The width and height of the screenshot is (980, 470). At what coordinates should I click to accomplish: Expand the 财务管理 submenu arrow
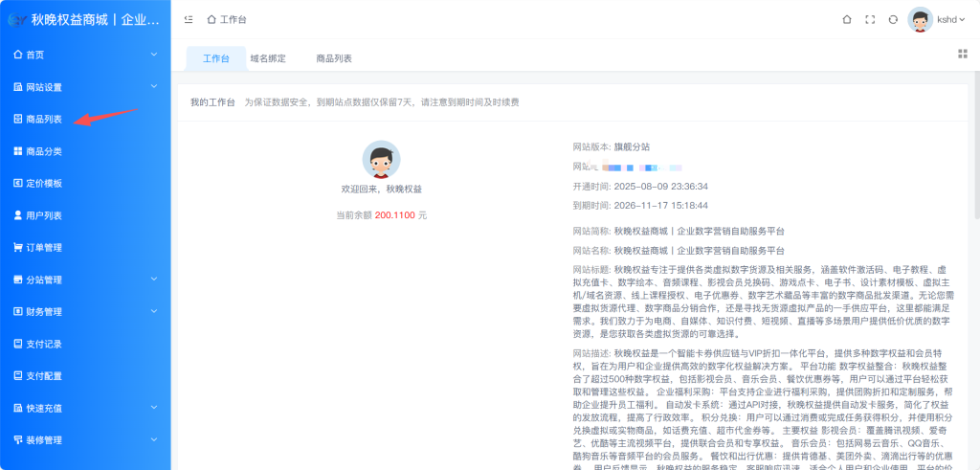click(154, 311)
